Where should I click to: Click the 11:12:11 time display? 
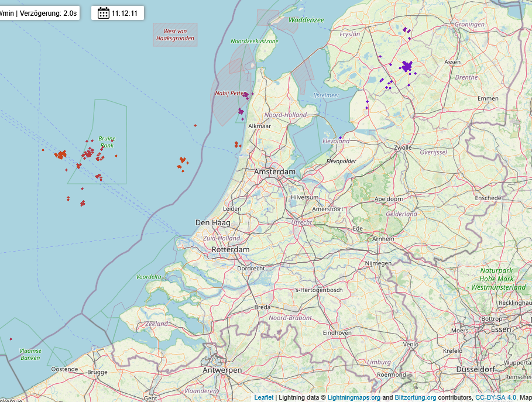pos(125,13)
